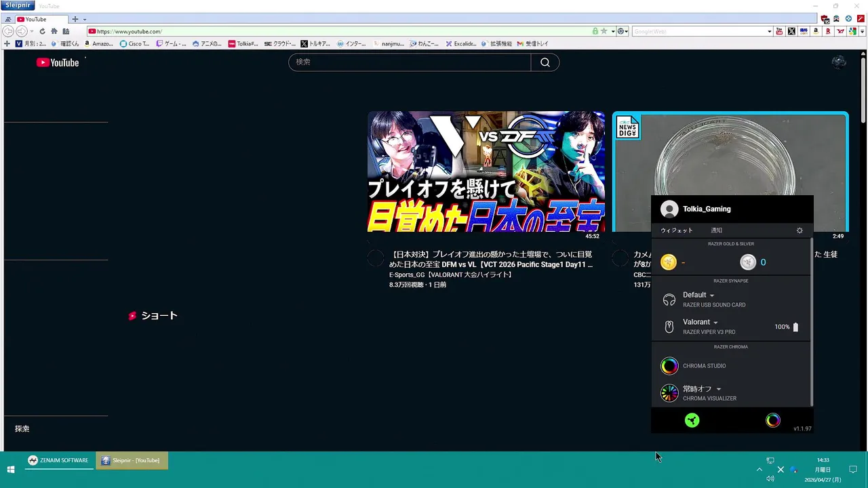Expand the Default audio profile dropdown
Viewport: 868px width, 488px height.
712,296
